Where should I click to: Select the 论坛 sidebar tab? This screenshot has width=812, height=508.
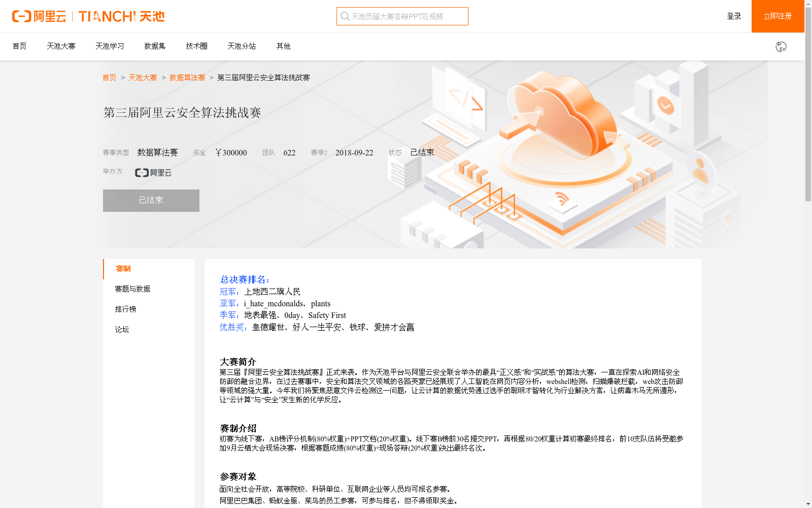[x=149, y=330]
